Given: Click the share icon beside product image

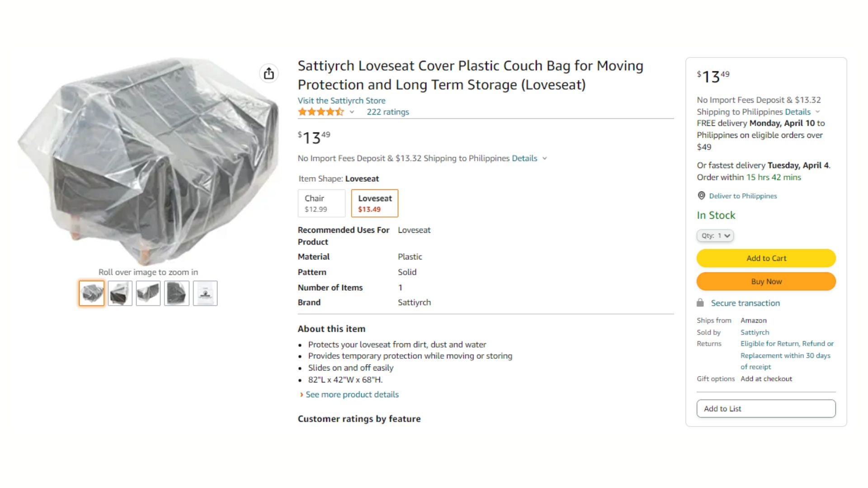Looking at the screenshot, I should click(269, 73).
